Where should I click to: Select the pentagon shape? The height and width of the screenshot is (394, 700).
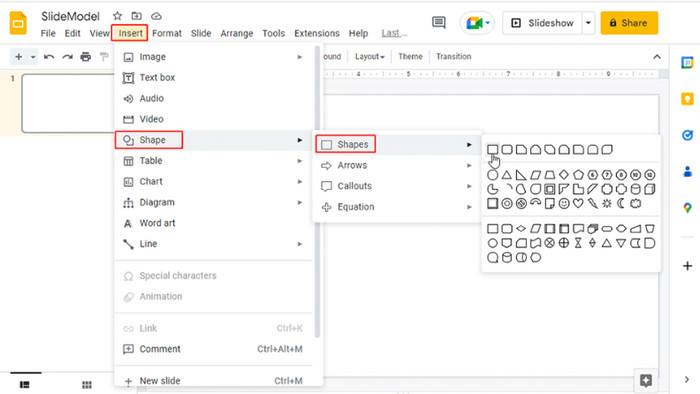click(579, 175)
